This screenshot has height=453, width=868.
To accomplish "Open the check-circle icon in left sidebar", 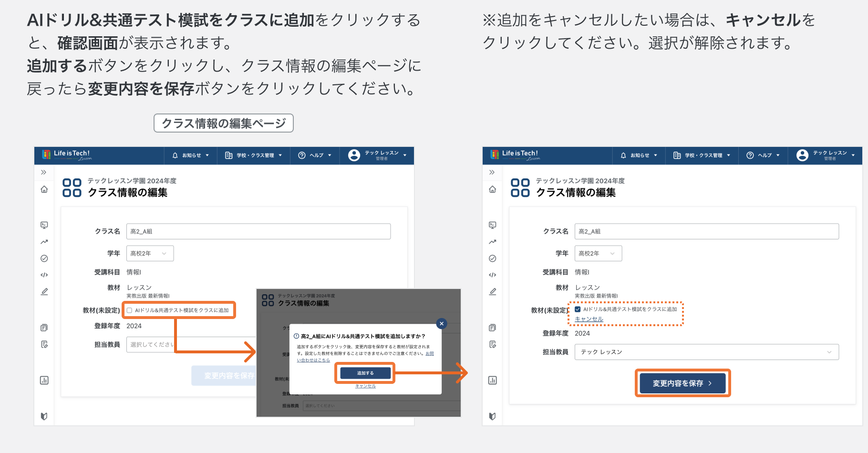I will pos(44,258).
